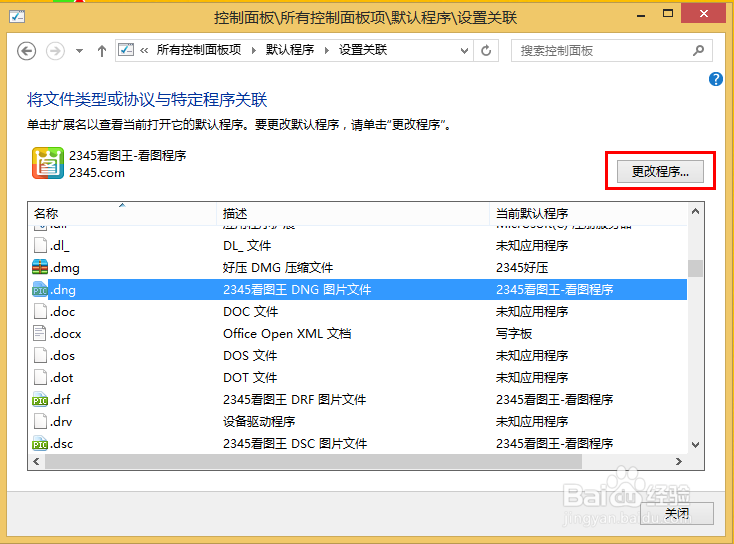This screenshot has height=544, width=734.
Task: Click 所有控制面板项 in the breadcrumb
Action: coord(199,50)
